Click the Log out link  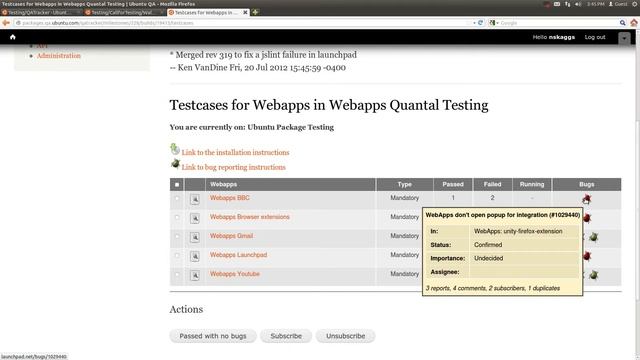(x=595, y=37)
